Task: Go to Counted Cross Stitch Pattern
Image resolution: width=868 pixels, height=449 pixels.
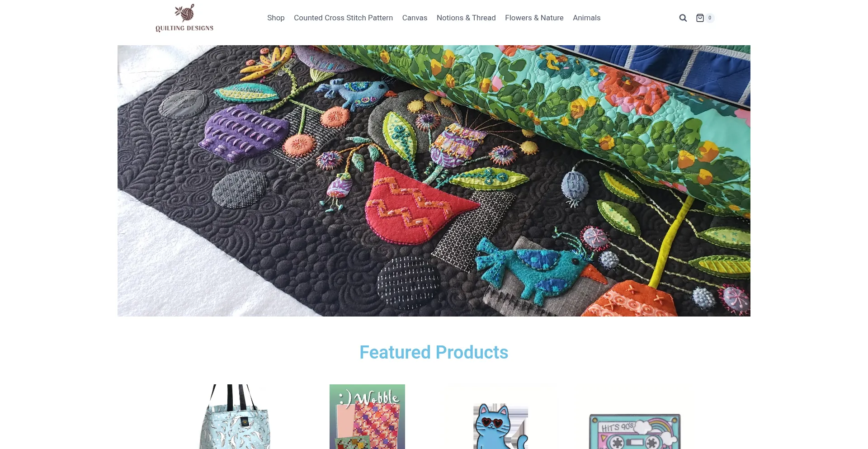Action: (x=343, y=18)
